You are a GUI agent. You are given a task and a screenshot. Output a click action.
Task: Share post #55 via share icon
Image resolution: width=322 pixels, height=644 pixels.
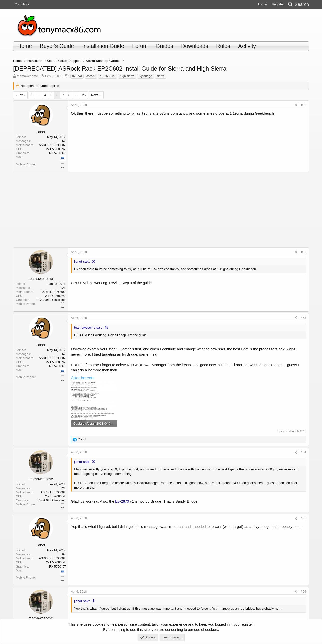click(296, 518)
